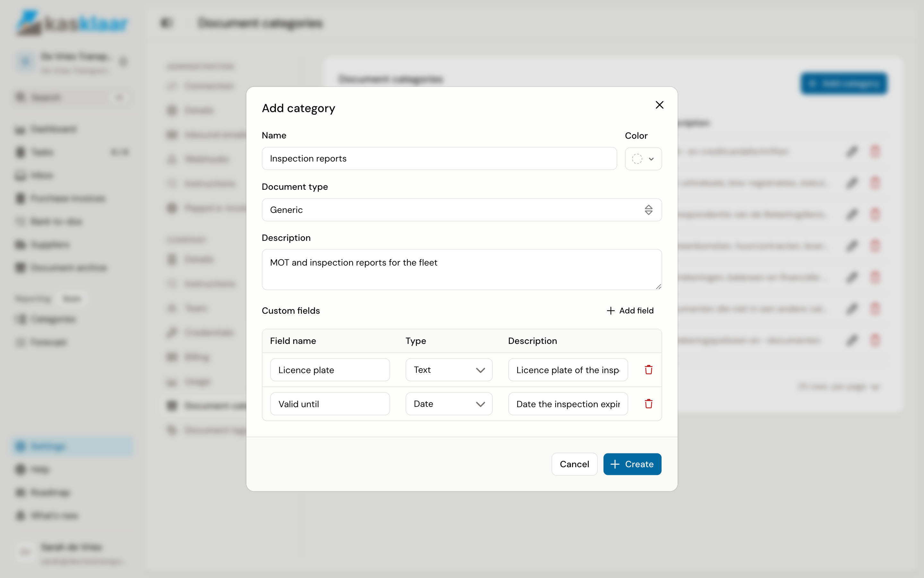
Task: Create the new category
Action: point(632,464)
